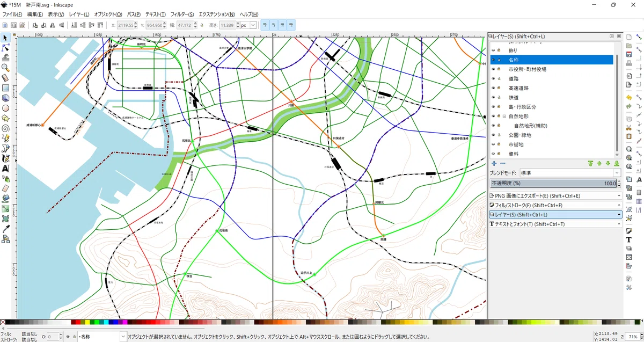This screenshot has height=342, width=644.
Task: Select the Connector tool
Action: [x=5, y=239]
